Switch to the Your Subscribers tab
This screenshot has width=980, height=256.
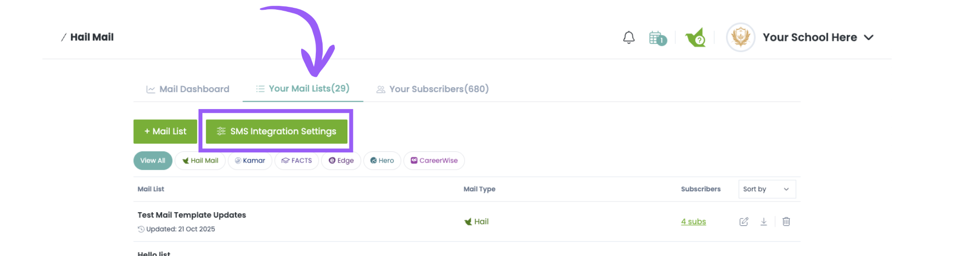(433, 89)
